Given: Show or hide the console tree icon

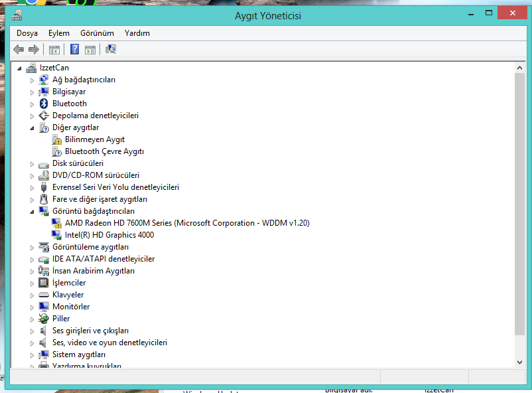Looking at the screenshot, I should point(54,50).
